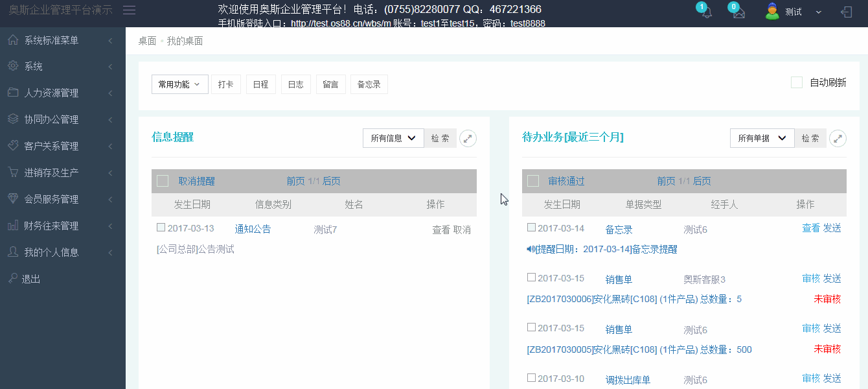Tick select-all checkbox beside 审核通过
The width and height of the screenshot is (868, 389).
[x=533, y=181]
